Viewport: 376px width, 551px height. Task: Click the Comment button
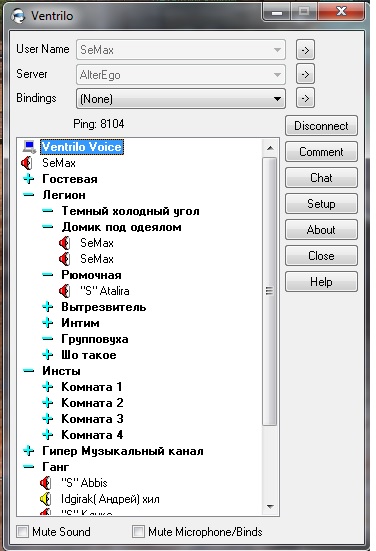pos(321,152)
